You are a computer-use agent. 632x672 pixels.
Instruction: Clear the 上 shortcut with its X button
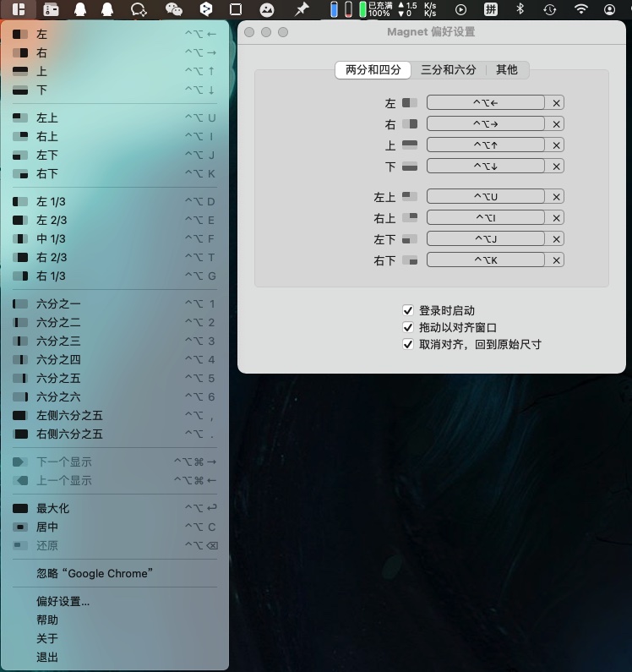(556, 145)
